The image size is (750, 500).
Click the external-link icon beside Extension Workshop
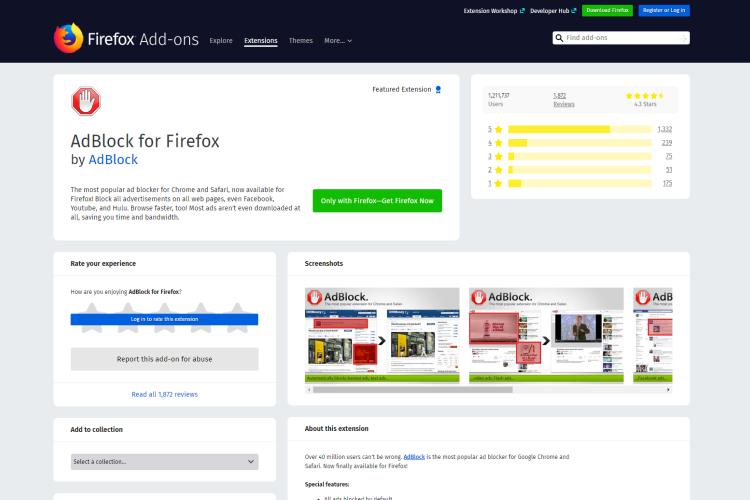pos(522,11)
